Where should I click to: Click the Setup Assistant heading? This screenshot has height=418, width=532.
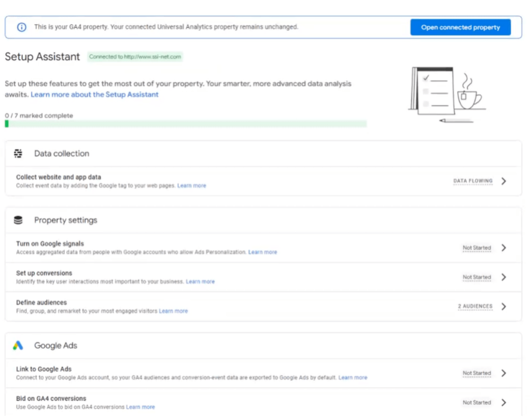pyautogui.click(x=42, y=57)
